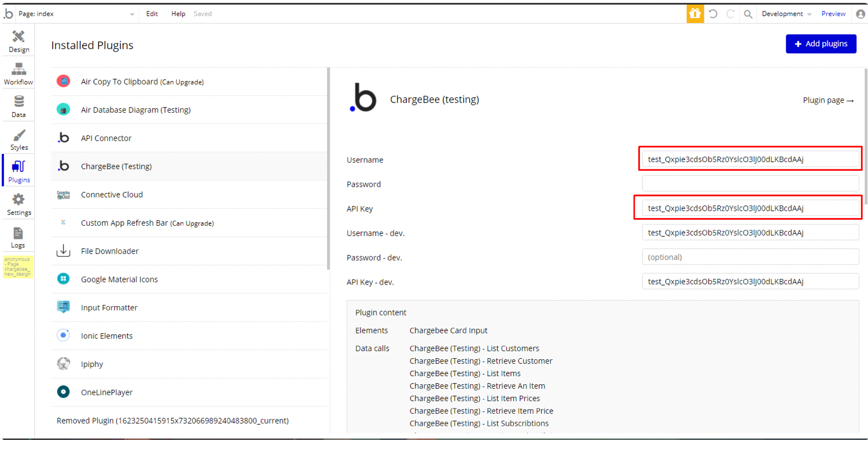Open the Workflow tab icon

(x=19, y=69)
